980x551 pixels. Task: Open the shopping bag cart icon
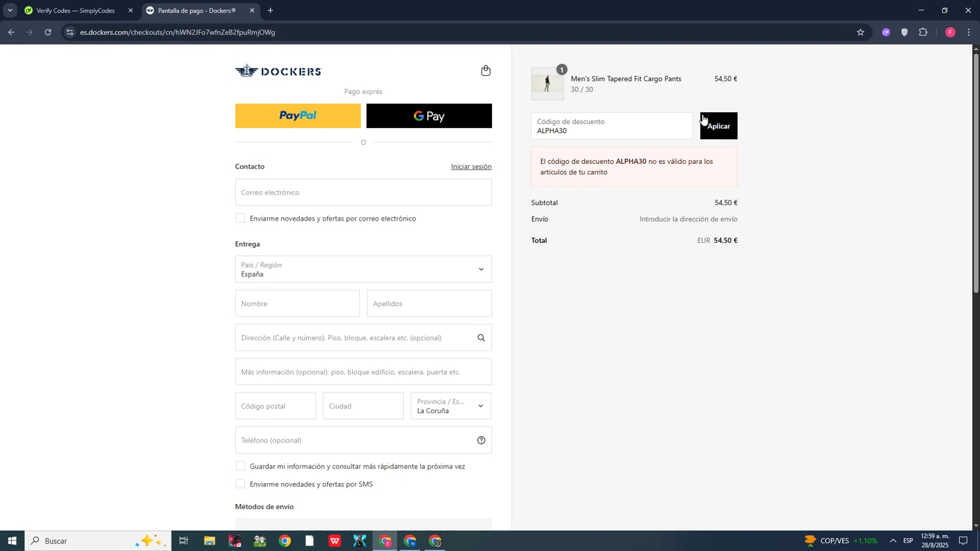click(x=485, y=71)
